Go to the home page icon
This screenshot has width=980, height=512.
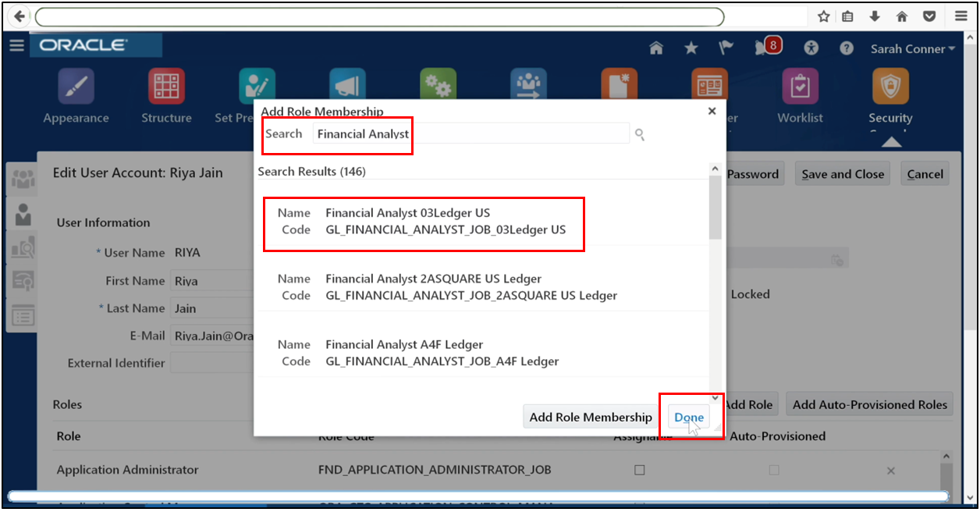click(656, 47)
